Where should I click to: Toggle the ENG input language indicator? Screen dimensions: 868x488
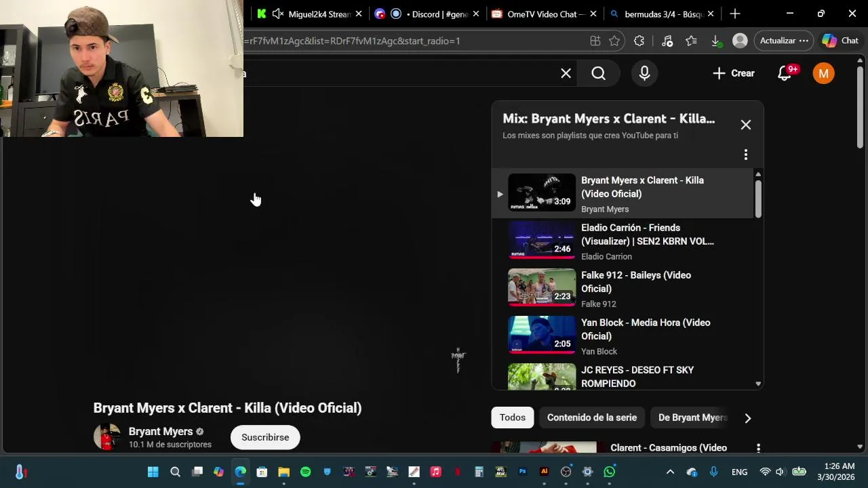(x=739, y=472)
